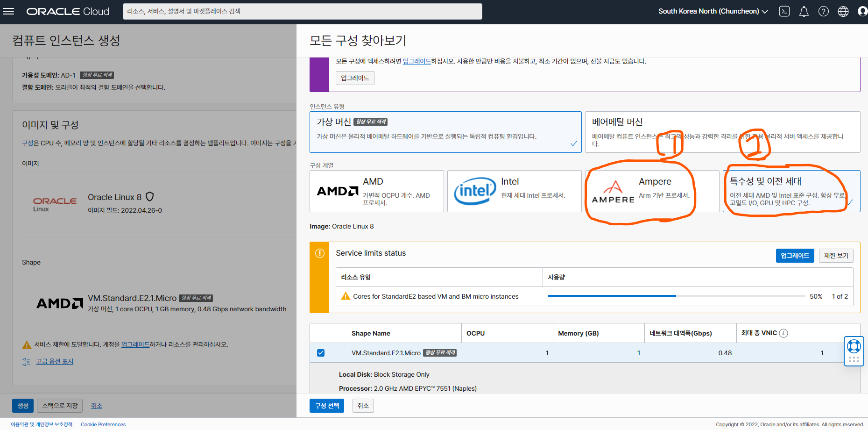Sort by the OCPU column header
The height and width of the screenshot is (430, 868).
pos(475,333)
